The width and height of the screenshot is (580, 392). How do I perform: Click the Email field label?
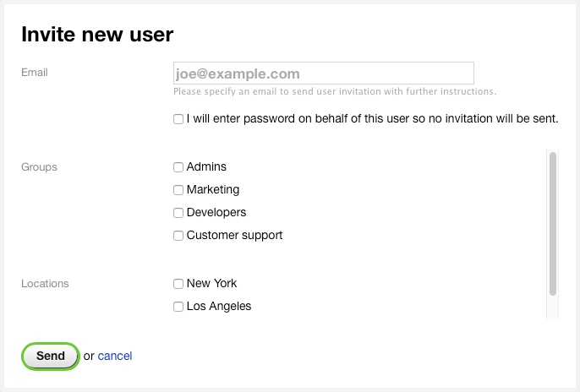click(35, 73)
